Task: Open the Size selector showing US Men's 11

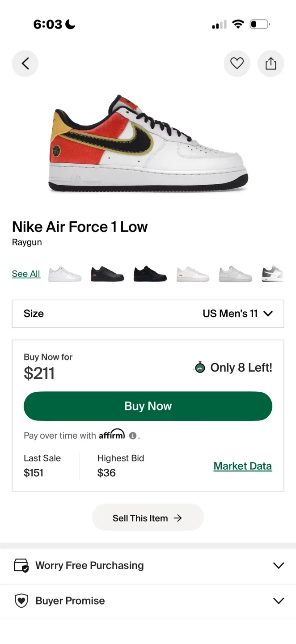Action: pos(148,314)
